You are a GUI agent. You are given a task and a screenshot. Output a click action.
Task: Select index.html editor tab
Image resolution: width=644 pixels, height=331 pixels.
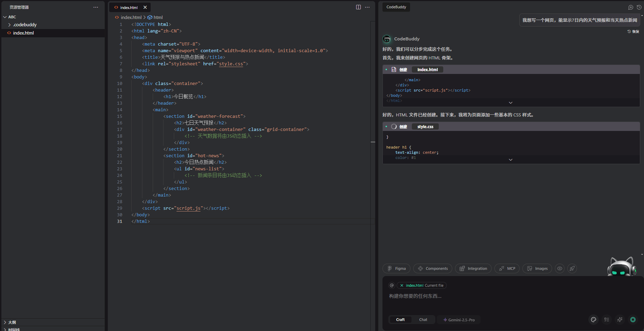129,8
